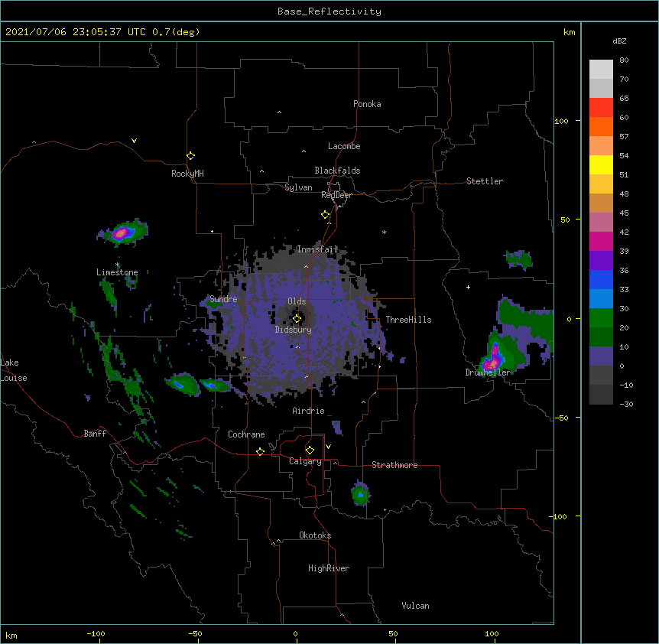Click the Lacombe city label
The width and height of the screenshot is (659, 644).
click(344, 146)
